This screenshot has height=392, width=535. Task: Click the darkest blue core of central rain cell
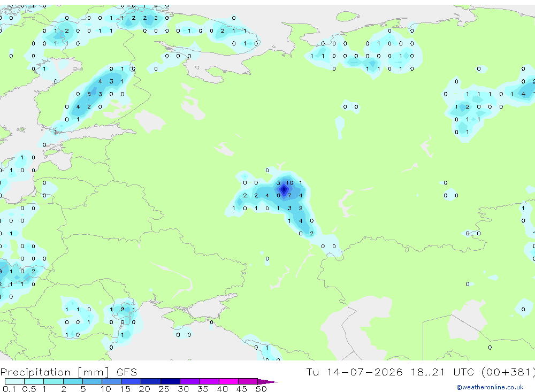pyautogui.click(x=284, y=189)
